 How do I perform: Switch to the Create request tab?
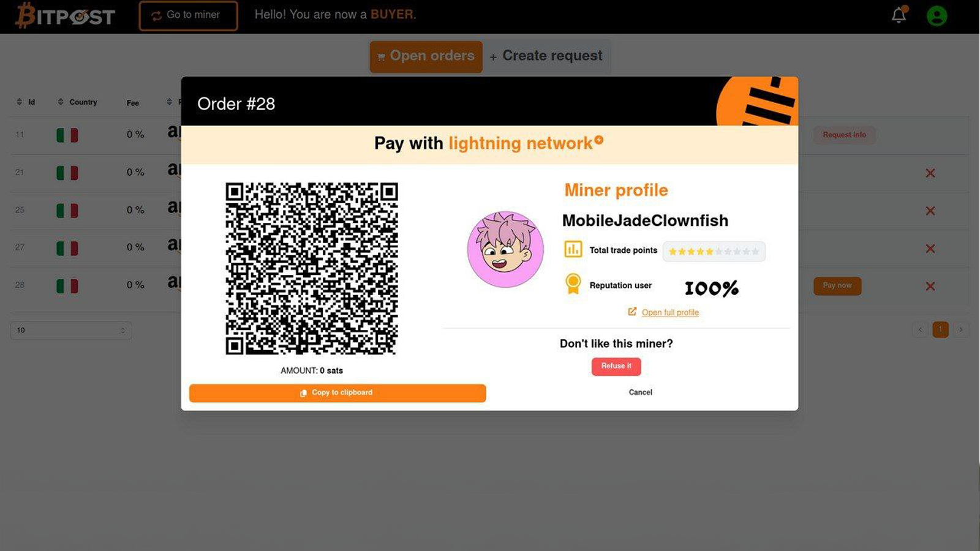[x=546, y=56]
